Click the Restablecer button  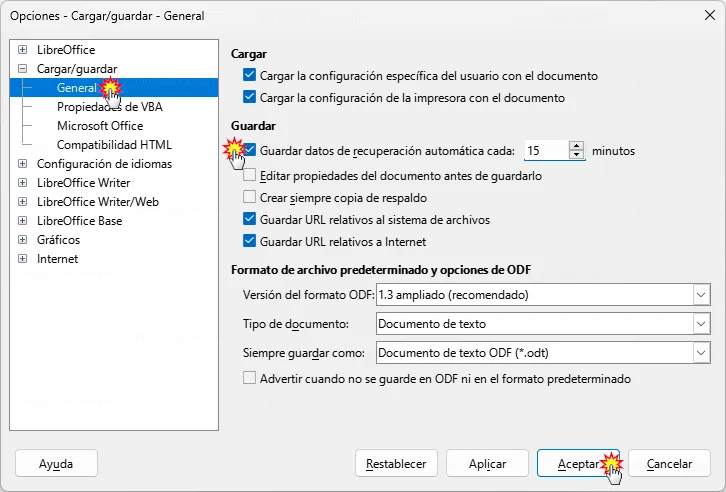click(x=396, y=463)
